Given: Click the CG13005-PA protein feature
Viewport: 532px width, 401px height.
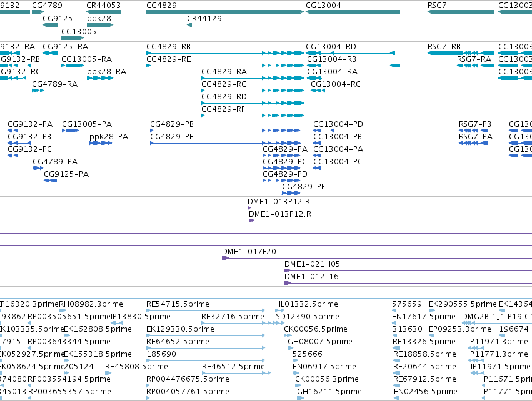Looking at the screenshot, I should click(x=71, y=131).
